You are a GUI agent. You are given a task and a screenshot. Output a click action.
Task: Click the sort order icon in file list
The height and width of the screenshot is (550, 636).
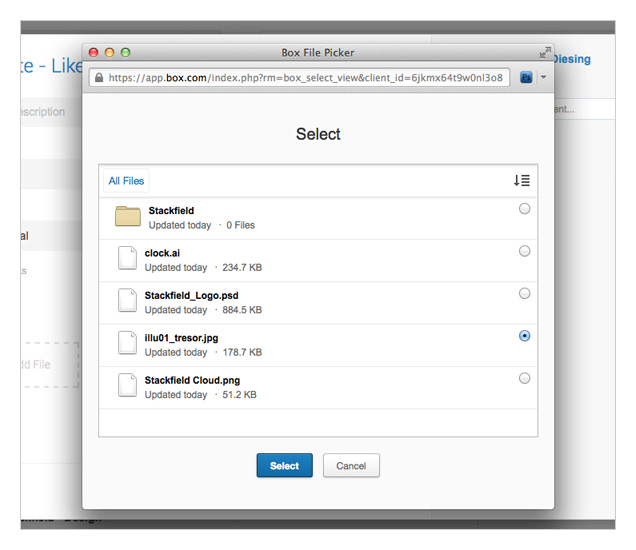[522, 180]
